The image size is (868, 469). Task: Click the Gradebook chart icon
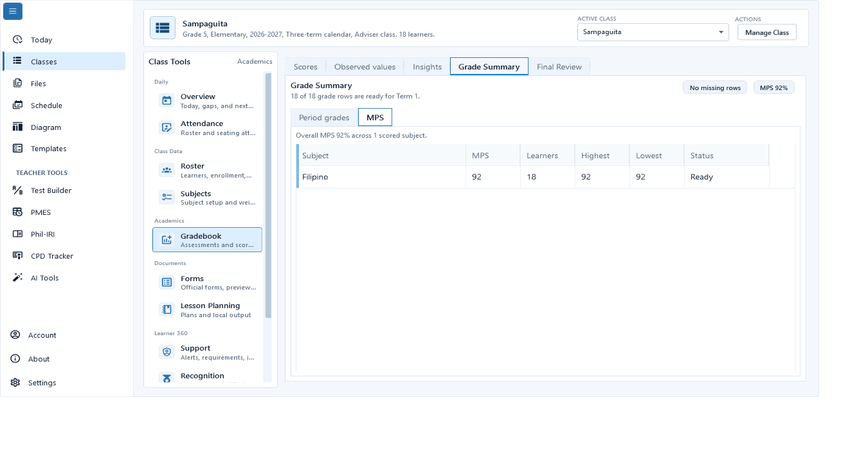pos(167,240)
